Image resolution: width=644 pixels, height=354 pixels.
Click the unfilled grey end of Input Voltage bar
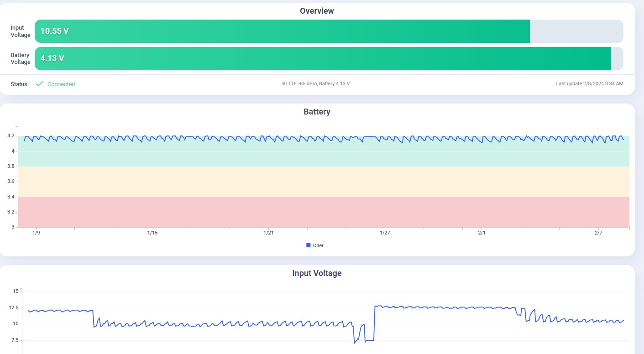pyautogui.click(x=576, y=31)
